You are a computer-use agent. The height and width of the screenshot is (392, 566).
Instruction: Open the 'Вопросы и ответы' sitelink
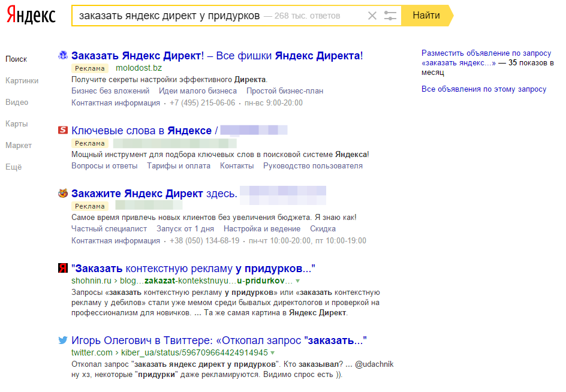pyautogui.click(x=104, y=165)
